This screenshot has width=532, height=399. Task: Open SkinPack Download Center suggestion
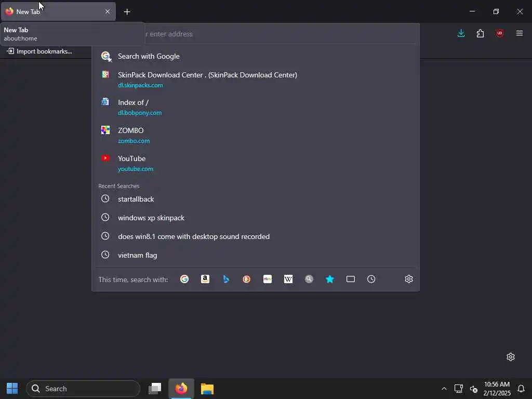click(256, 79)
